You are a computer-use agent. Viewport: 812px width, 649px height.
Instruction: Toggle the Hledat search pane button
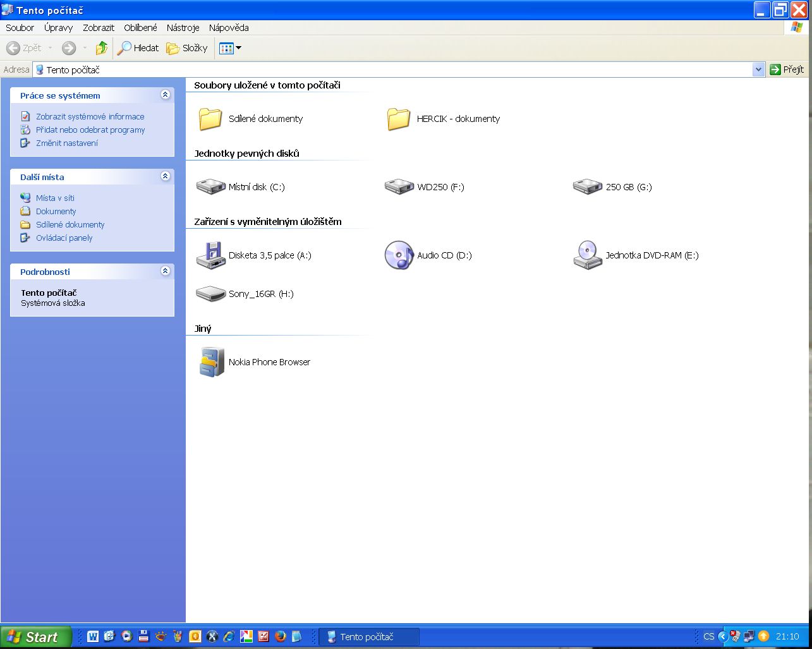pos(138,48)
